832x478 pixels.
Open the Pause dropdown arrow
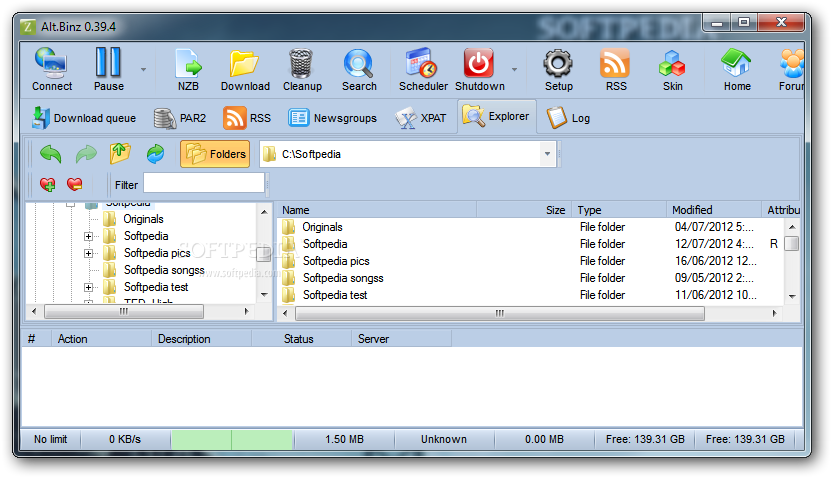point(143,69)
